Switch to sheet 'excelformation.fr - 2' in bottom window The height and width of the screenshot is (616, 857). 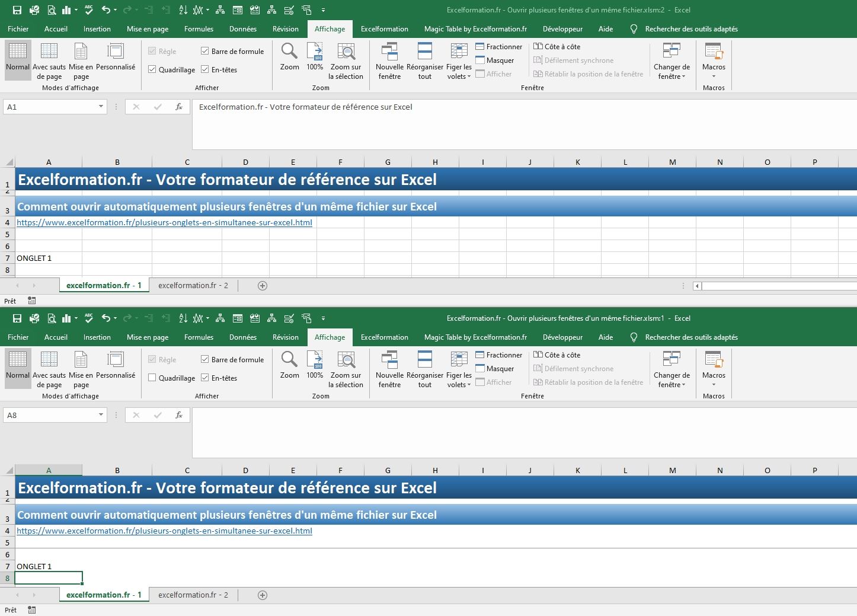(193, 595)
